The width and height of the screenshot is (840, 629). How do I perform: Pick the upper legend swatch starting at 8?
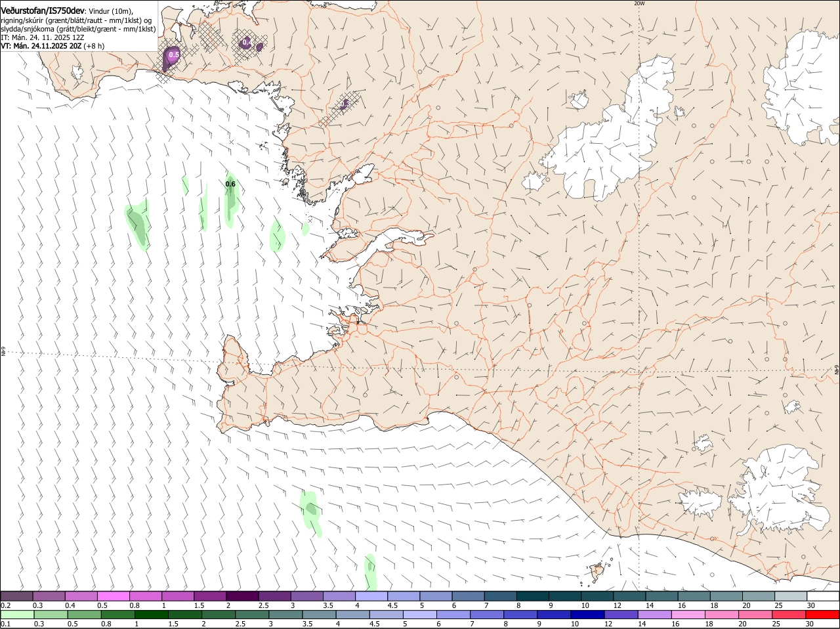(x=532, y=596)
